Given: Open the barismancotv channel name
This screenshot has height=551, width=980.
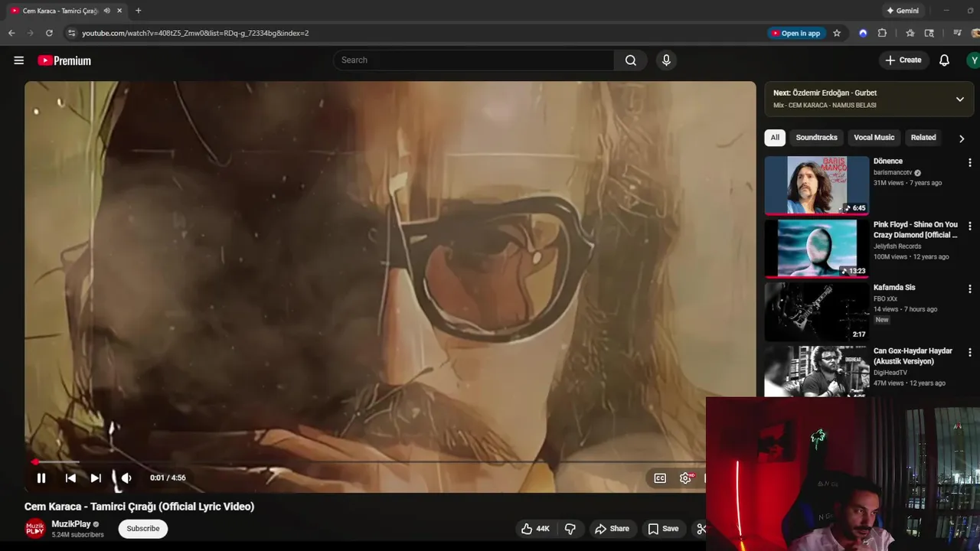Looking at the screenshot, I should 893,173.
